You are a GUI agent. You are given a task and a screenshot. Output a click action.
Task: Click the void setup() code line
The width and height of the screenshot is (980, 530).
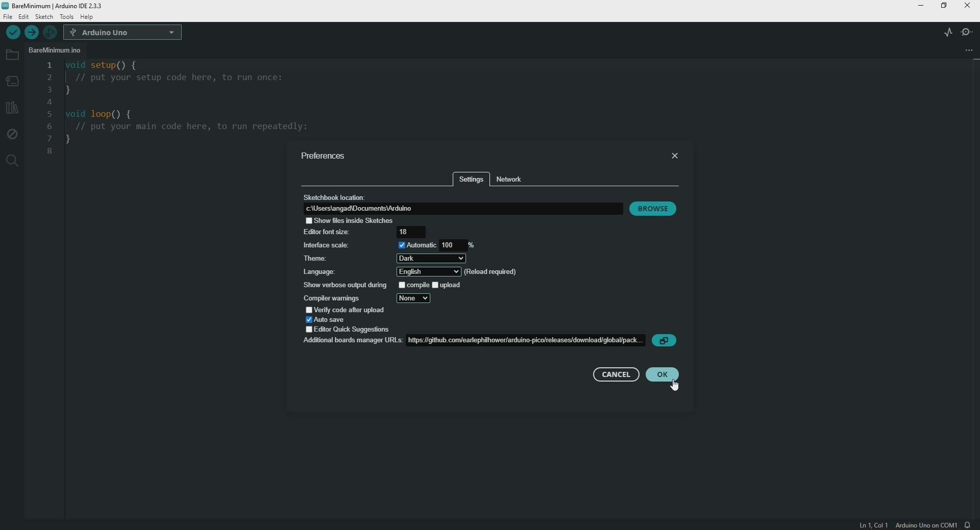coord(101,65)
